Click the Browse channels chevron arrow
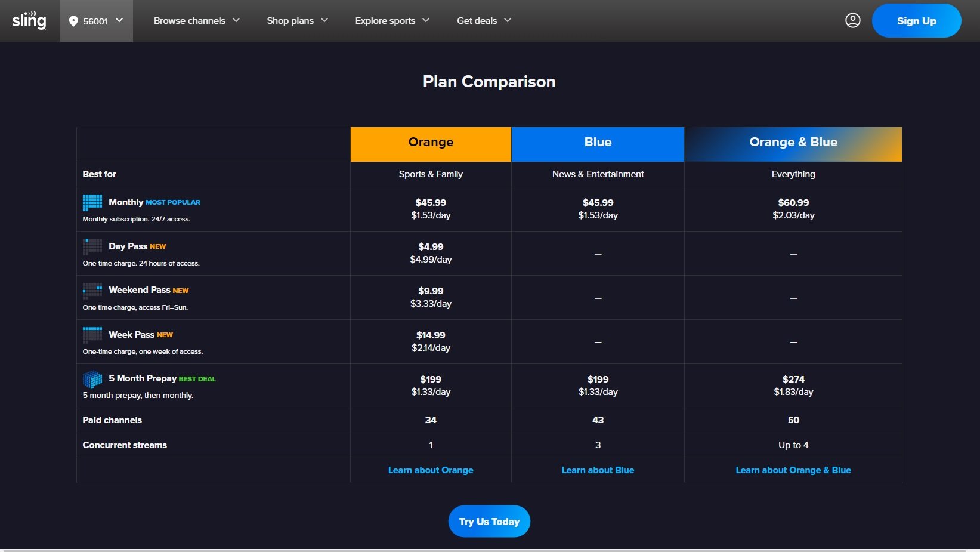Viewport: 980px width, 552px height. (236, 20)
